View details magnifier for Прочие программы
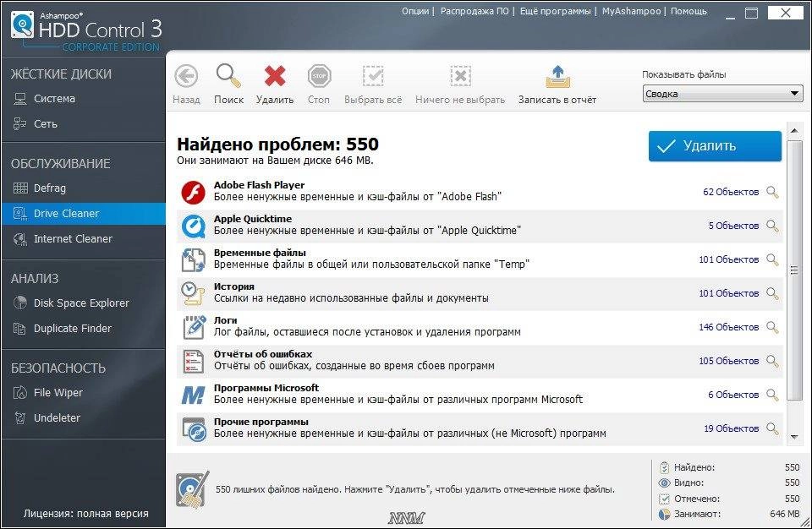Viewport: 812px width, 529px height. pyautogui.click(x=772, y=428)
